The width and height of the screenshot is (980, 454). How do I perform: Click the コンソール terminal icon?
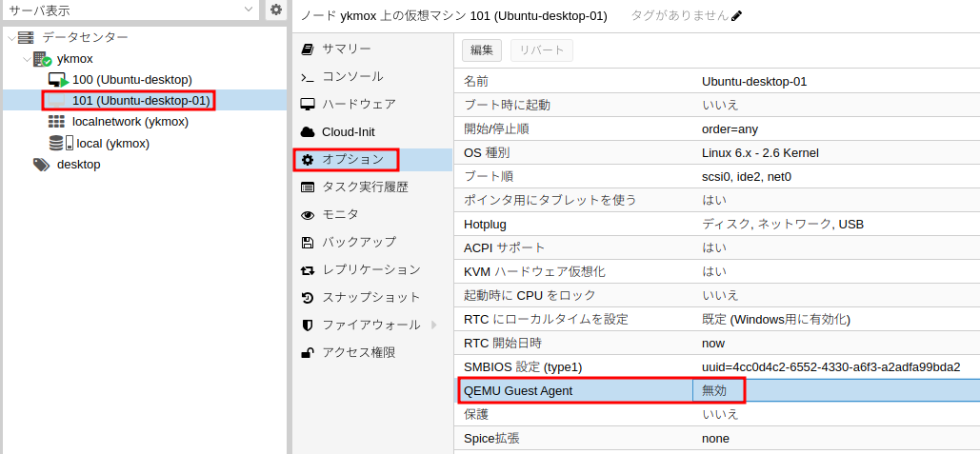[x=307, y=77]
